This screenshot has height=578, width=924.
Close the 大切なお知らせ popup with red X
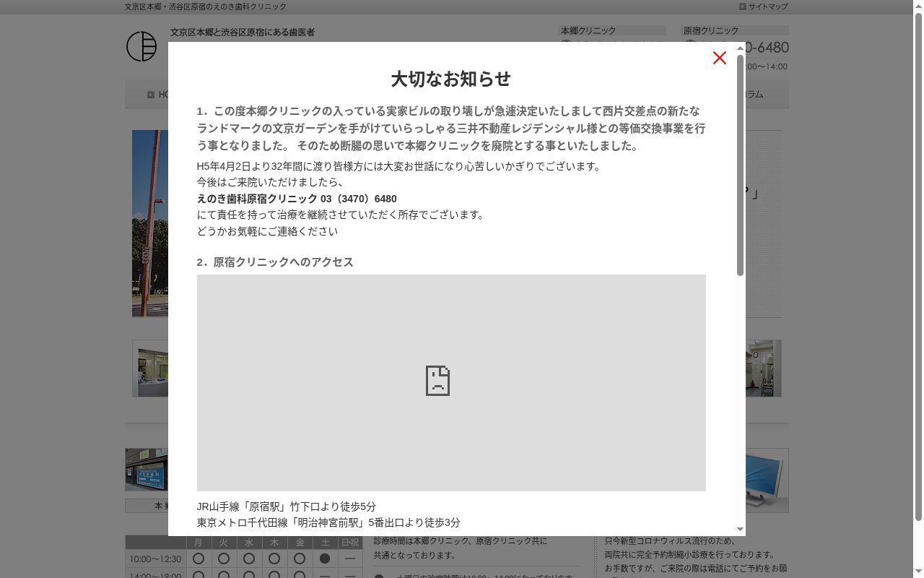[x=719, y=59]
